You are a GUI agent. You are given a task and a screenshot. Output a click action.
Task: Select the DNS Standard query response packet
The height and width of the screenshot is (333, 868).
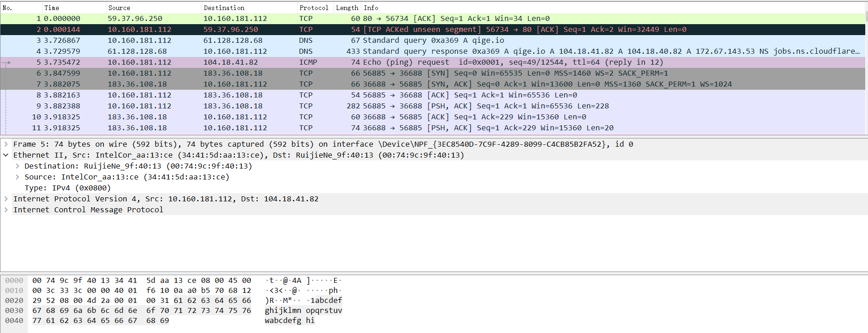(x=433, y=51)
